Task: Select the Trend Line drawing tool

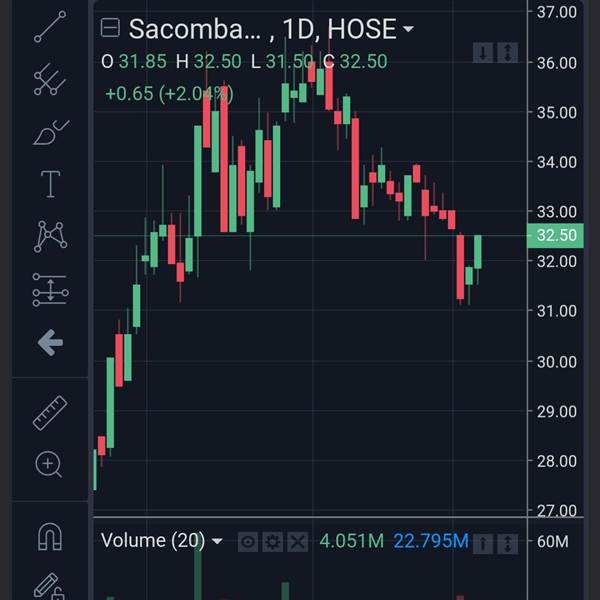Action: tap(50, 26)
